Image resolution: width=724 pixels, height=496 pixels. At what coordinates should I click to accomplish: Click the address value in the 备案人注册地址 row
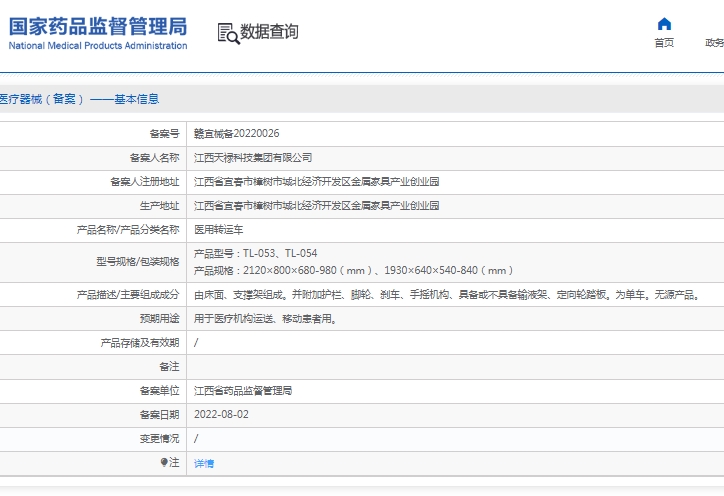pyautogui.click(x=316, y=181)
